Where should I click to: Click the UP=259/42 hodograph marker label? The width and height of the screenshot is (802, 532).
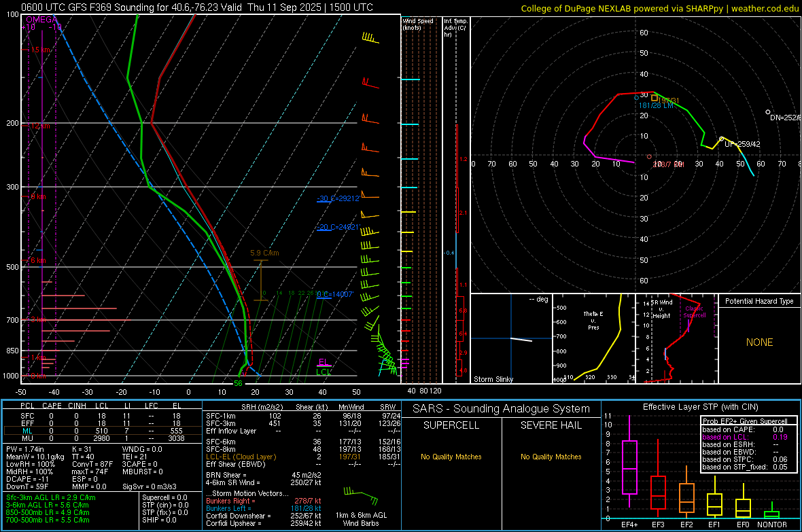pyautogui.click(x=742, y=144)
